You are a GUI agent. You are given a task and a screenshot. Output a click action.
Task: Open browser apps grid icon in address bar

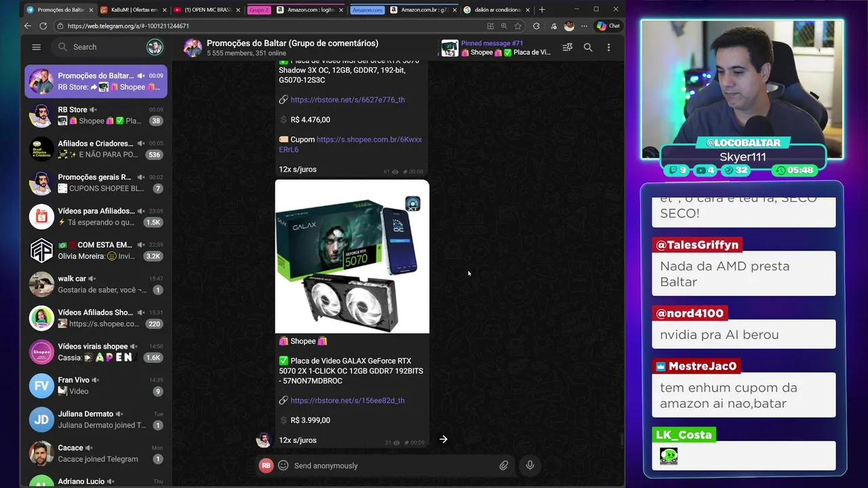490,26
